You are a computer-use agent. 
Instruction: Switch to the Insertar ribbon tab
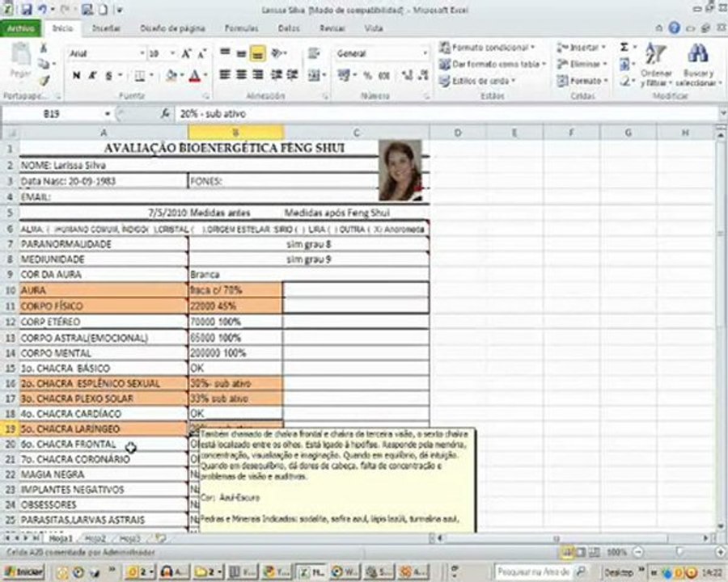point(106,28)
